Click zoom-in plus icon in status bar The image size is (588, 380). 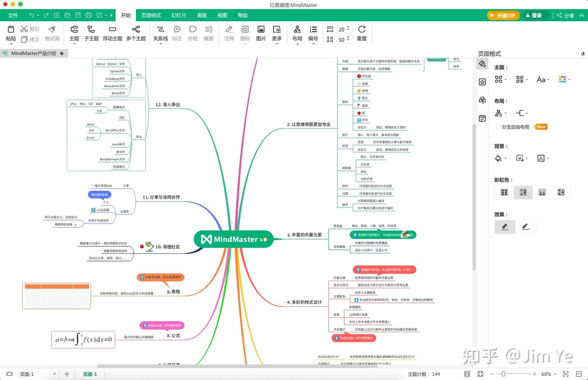[x=535, y=374]
